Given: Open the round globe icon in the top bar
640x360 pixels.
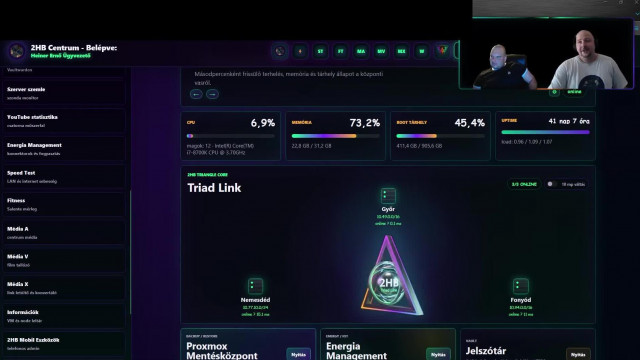Looking at the screenshot, I should click(280, 51).
